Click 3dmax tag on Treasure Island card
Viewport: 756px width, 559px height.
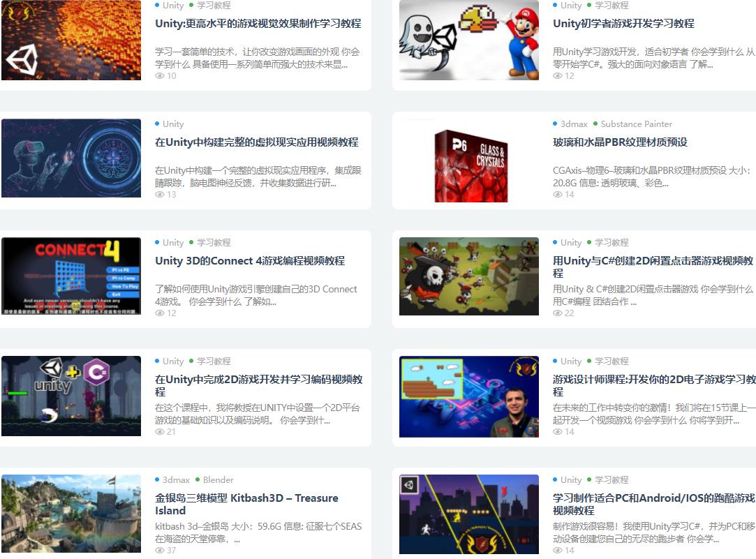click(x=176, y=479)
